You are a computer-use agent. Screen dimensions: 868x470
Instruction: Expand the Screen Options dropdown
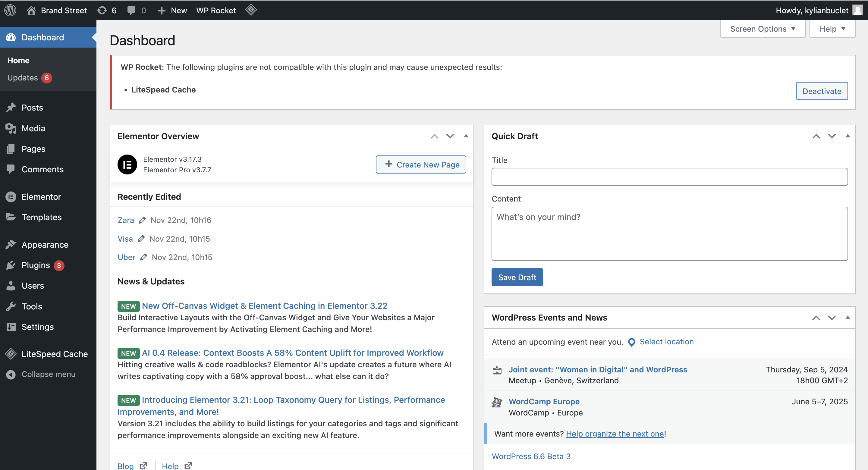[763, 29]
